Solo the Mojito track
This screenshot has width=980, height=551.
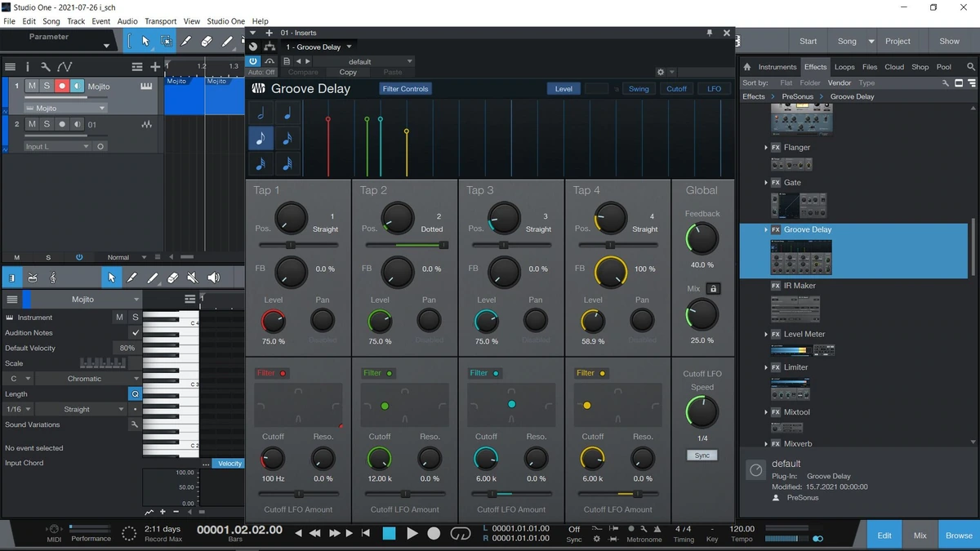[47, 86]
